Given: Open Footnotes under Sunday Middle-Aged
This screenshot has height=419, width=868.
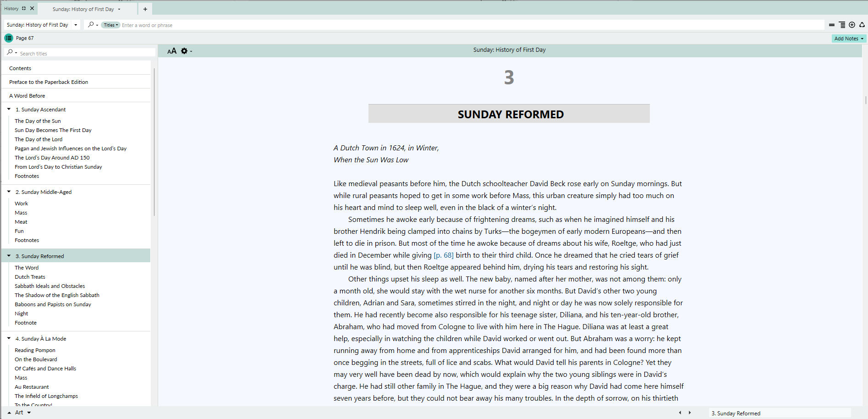Looking at the screenshot, I should pos(27,240).
